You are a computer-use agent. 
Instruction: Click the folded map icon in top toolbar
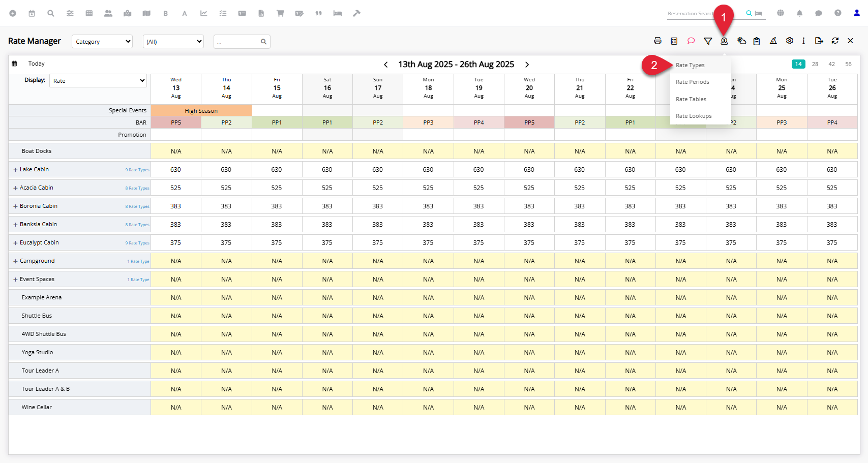146,13
